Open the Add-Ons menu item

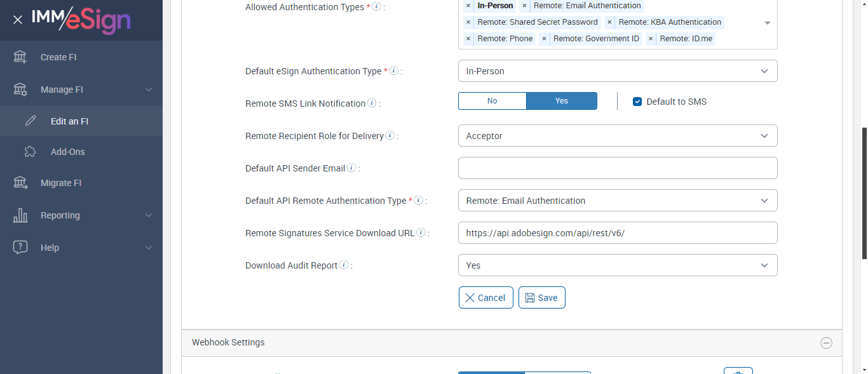(x=67, y=152)
